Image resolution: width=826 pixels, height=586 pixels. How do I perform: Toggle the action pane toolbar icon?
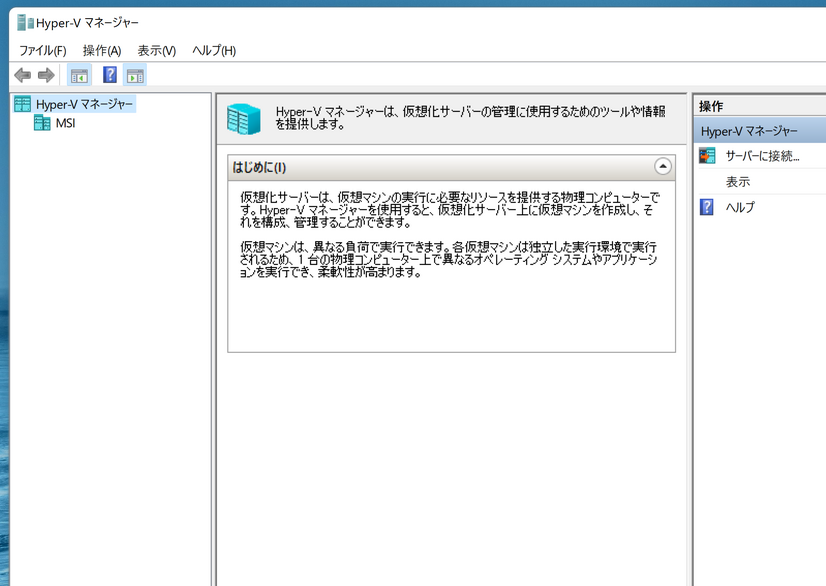pos(135,75)
